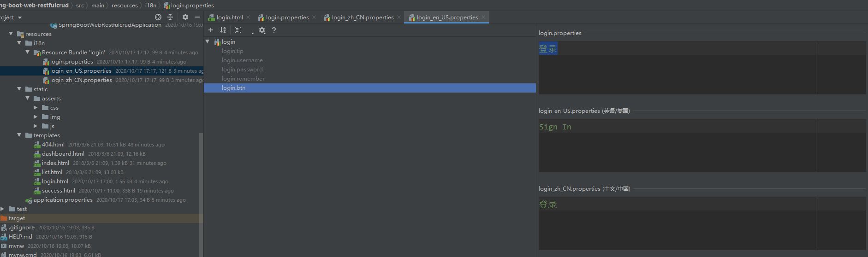The width and height of the screenshot is (868, 257).
Task: Close the login.html tab
Action: 248,17
